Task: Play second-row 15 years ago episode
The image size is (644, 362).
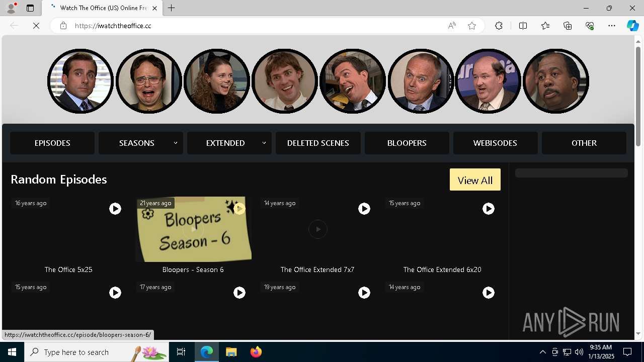Action: coord(115,293)
